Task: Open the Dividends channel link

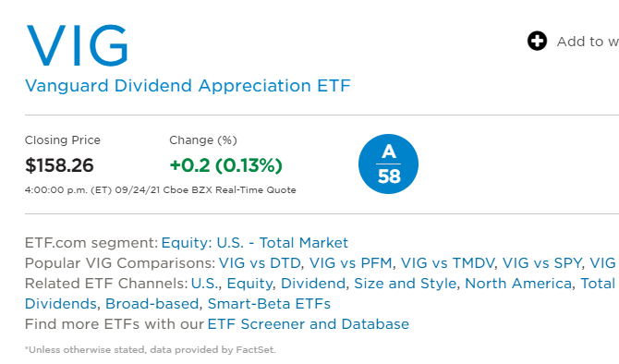Action: click(x=60, y=304)
